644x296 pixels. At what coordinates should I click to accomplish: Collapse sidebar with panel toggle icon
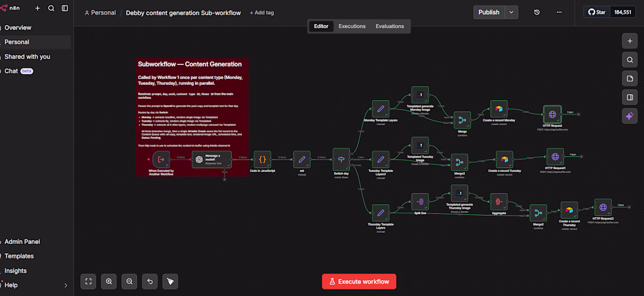[x=65, y=8]
